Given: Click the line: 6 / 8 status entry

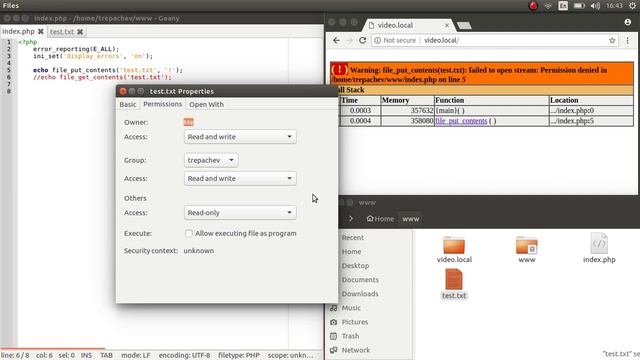Looking at the screenshot, I should [x=15, y=356].
